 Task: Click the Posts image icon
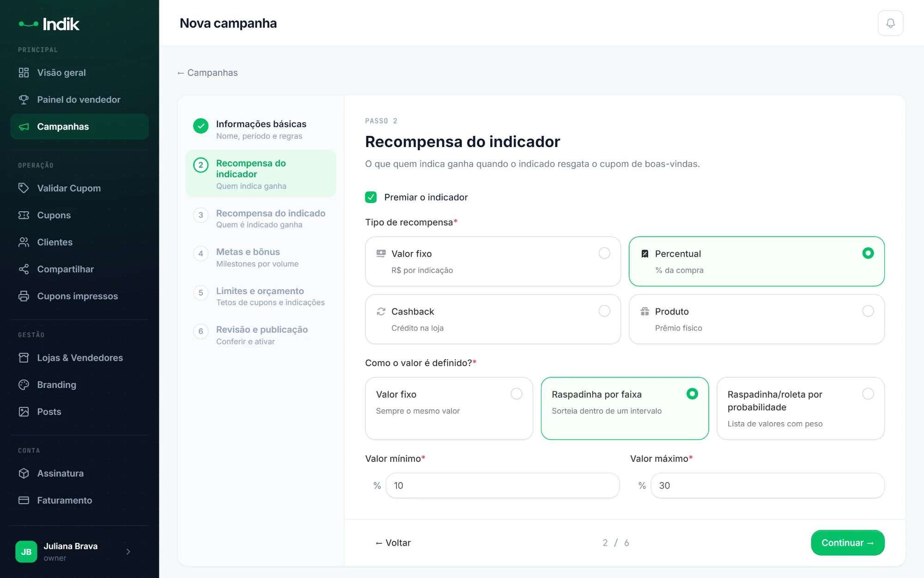click(24, 412)
